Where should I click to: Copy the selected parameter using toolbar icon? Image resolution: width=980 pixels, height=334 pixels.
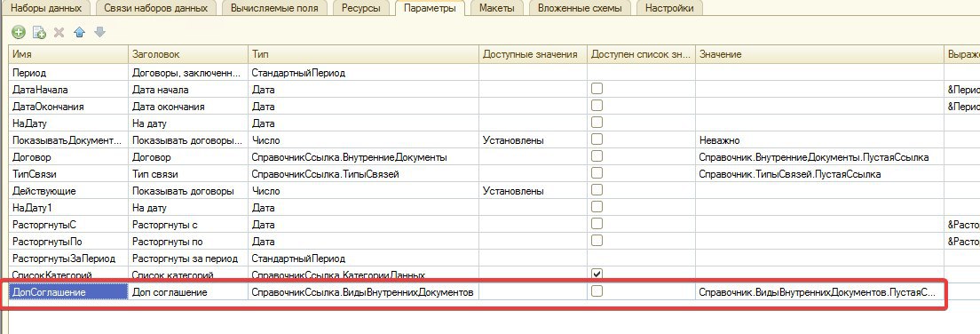point(39,32)
